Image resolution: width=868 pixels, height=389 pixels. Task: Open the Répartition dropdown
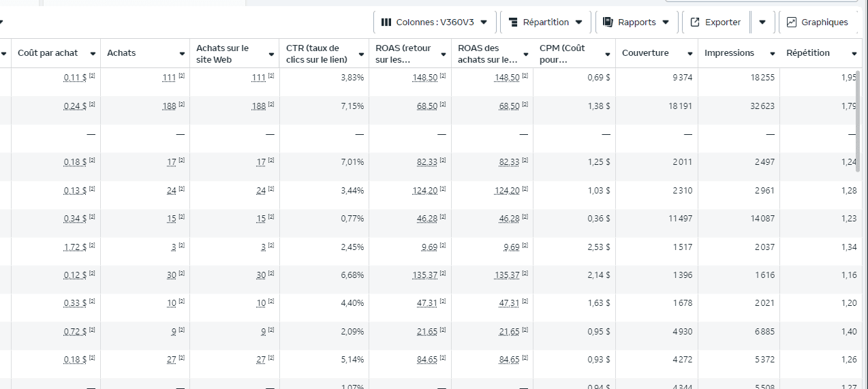pos(546,22)
